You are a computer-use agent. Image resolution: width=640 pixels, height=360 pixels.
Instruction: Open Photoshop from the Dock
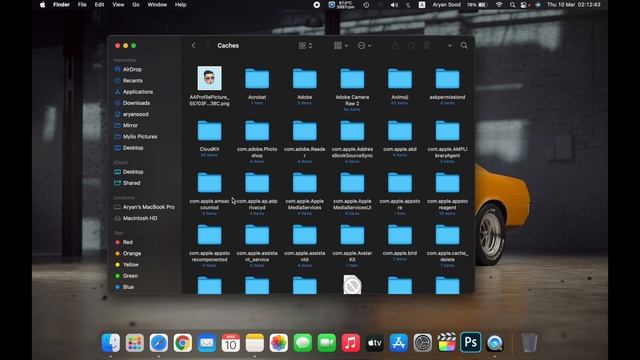471,342
